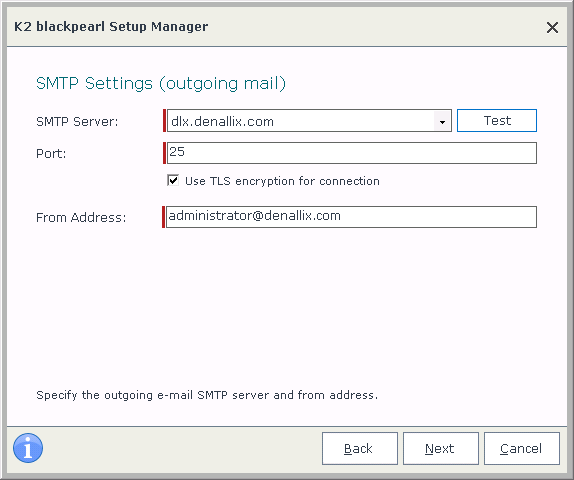Proceed with the Next button
Image resolution: width=574 pixels, height=480 pixels.
coord(441,449)
